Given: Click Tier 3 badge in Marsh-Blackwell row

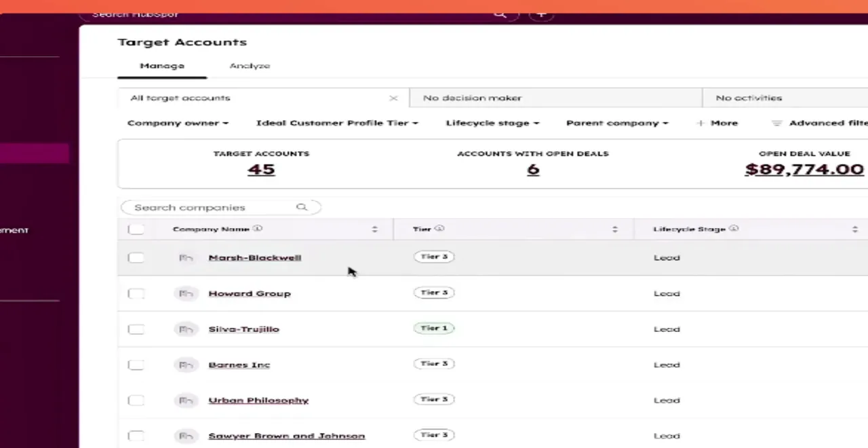Looking at the screenshot, I should [434, 257].
